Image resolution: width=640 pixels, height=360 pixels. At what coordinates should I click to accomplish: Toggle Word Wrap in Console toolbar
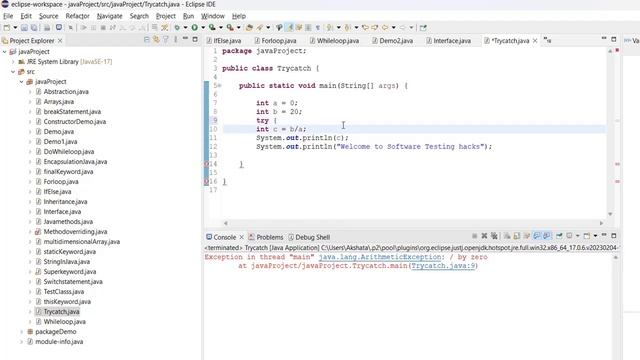(527, 236)
